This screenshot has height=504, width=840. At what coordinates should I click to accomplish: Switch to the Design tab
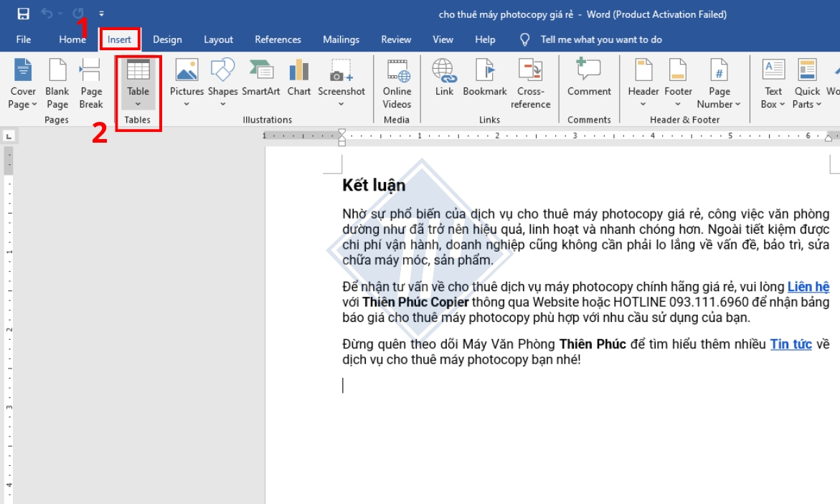tap(167, 39)
